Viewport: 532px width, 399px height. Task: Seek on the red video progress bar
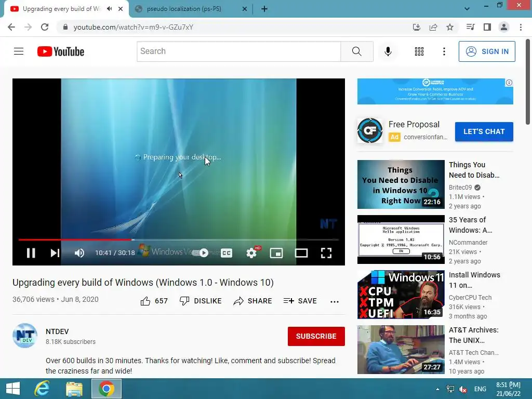click(x=179, y=240)
